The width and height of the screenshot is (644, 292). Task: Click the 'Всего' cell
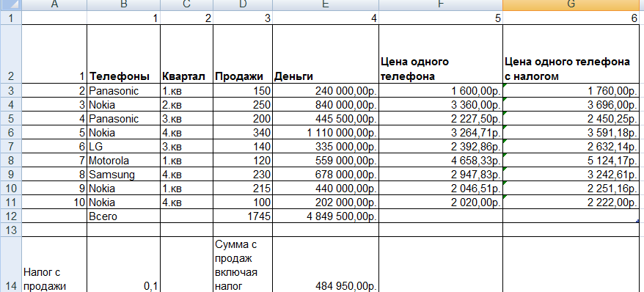tap(124, 216)
